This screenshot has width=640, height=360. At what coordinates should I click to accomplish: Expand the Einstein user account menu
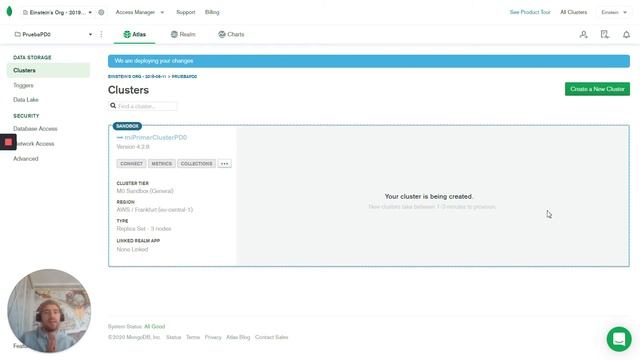pos(613,12)
